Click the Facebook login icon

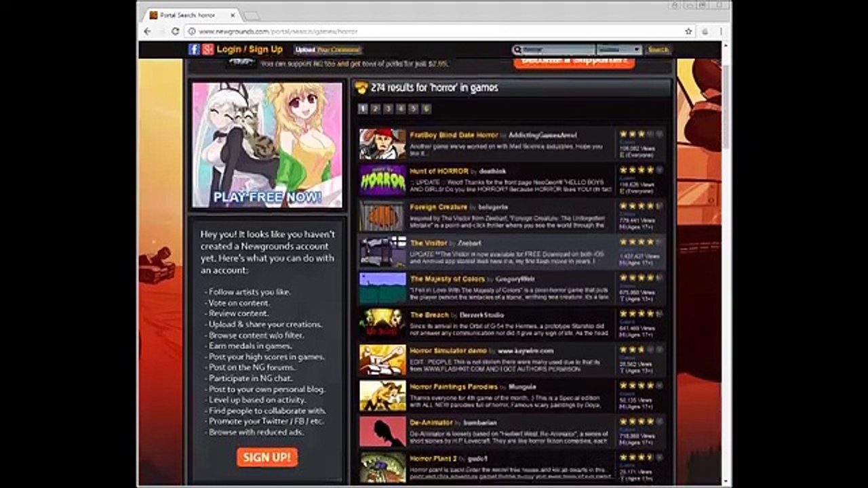tap(194, 49)
